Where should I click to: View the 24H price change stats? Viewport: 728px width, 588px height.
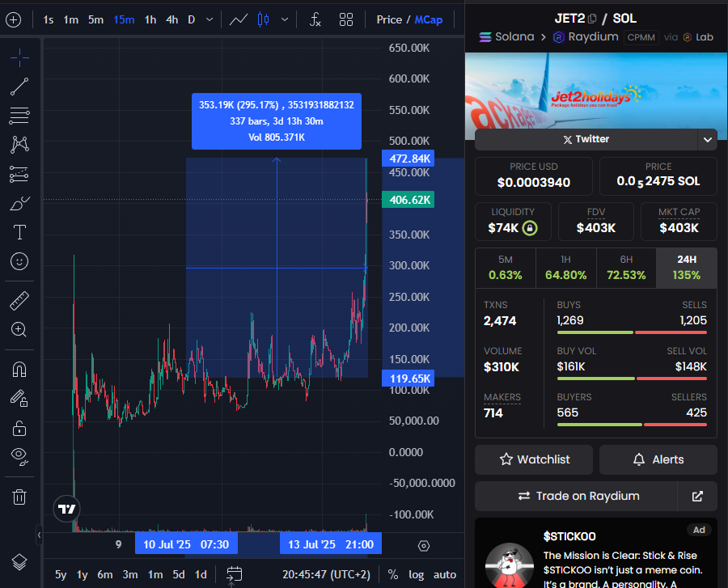[x=687, y=269]
